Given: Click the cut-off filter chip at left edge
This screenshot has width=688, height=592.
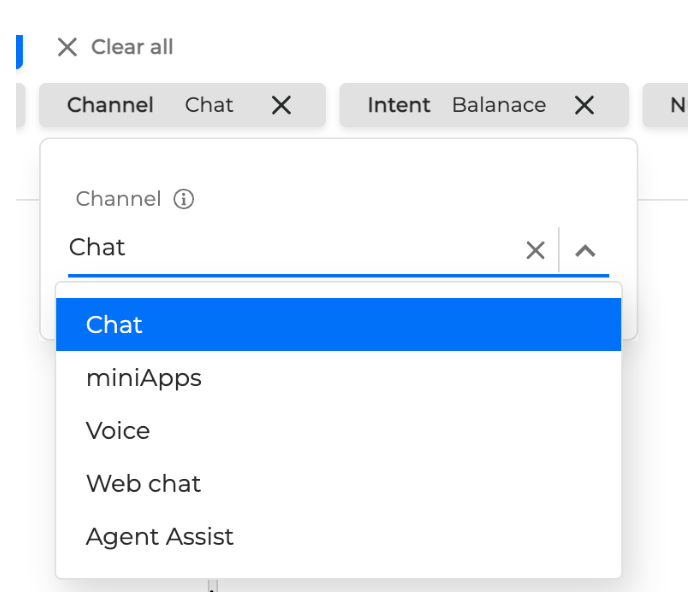Looking at the screenshot, I should click(x=19, y=105).
